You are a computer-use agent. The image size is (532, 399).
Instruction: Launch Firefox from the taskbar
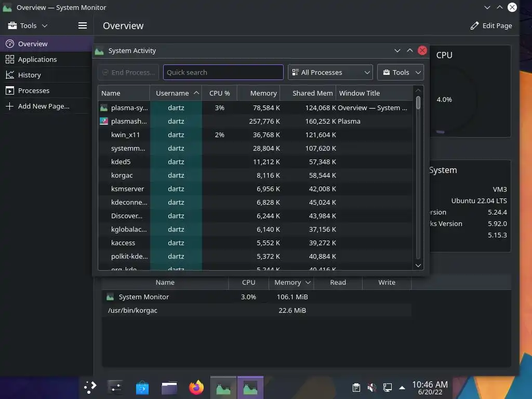coord(196,388)
